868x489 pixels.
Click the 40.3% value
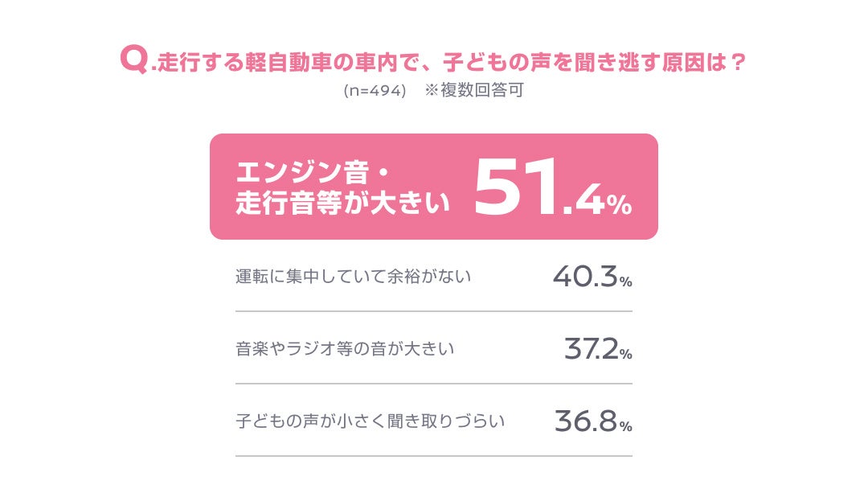point(592,277)
